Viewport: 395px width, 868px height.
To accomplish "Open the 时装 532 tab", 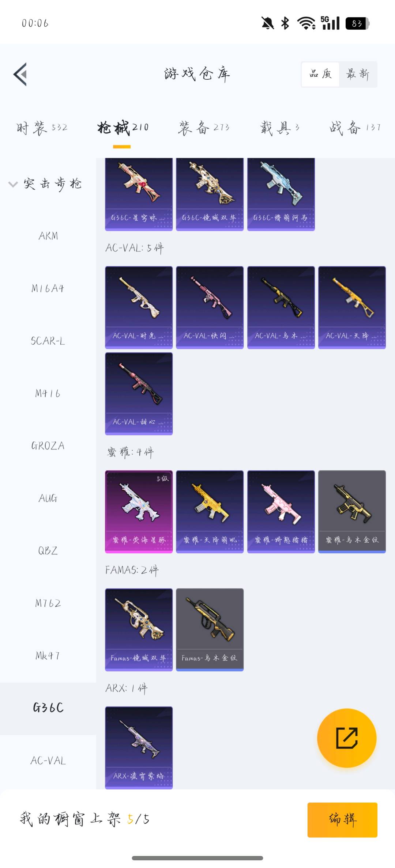I will [x=42, y=128].
